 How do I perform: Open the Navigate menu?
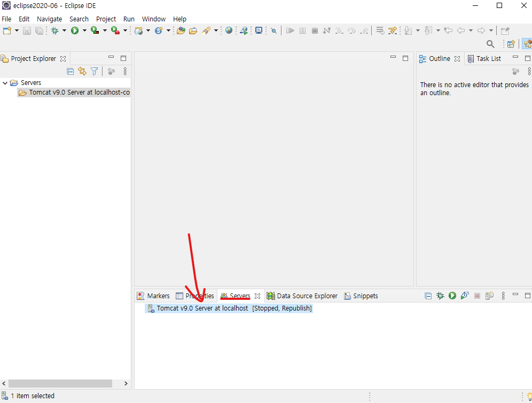click(x=49, y=19)
